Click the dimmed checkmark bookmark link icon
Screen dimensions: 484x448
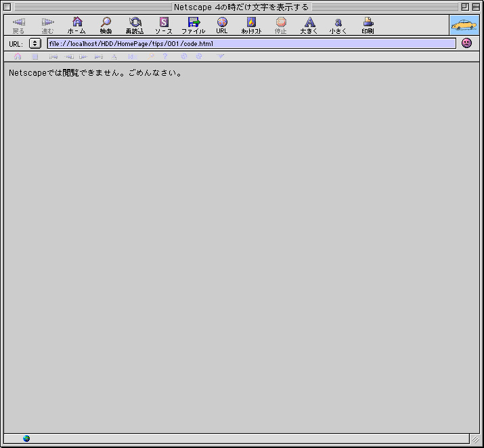point(220,56)
